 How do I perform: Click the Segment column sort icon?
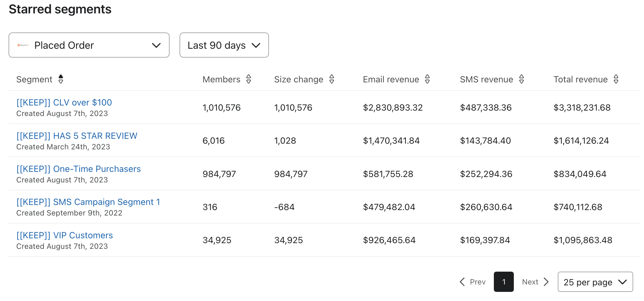tap(61, 79)
